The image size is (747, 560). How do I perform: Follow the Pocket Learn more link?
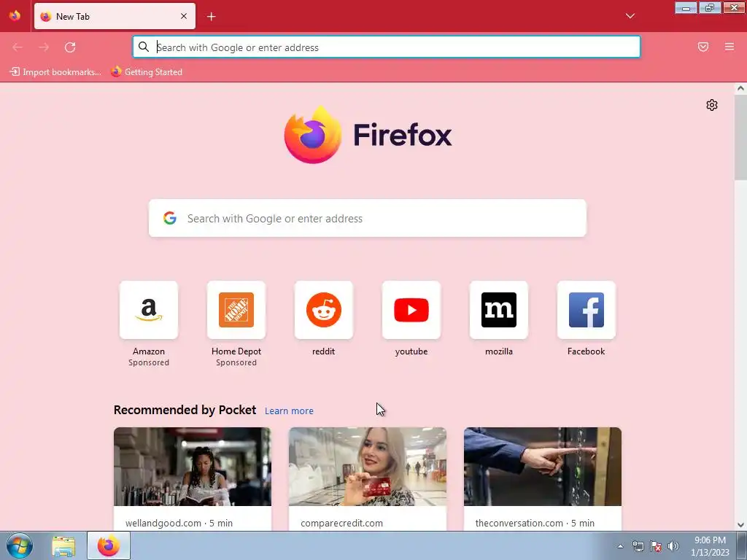(289, 411)
